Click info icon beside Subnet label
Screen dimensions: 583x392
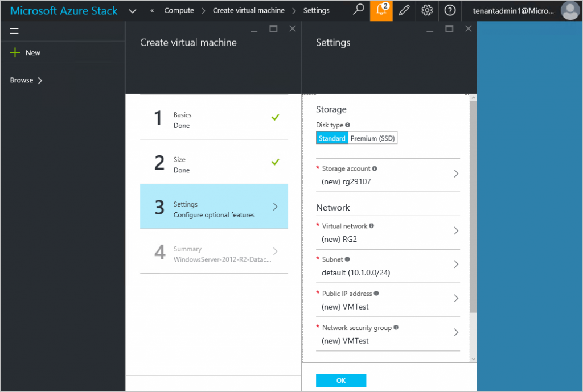click(x=347, y=259)
